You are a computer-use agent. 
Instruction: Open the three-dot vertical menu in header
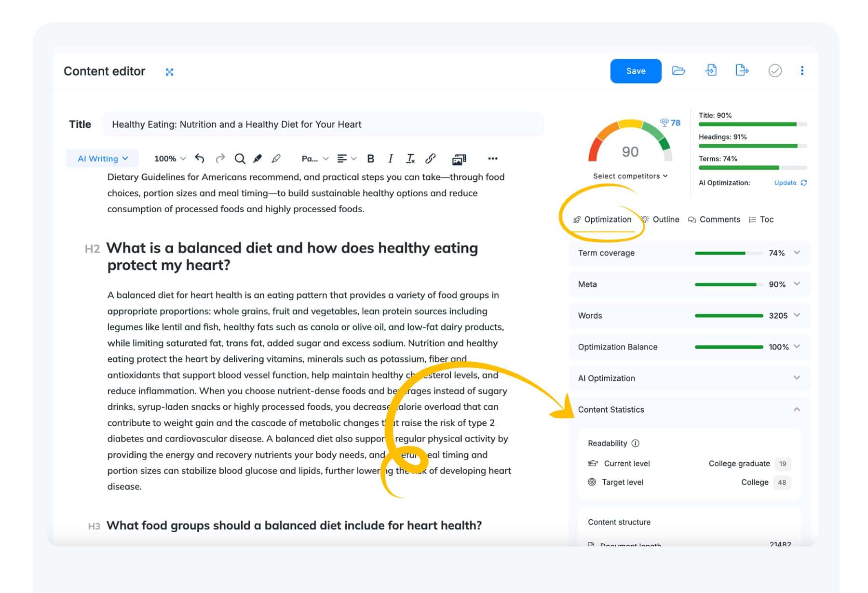click(x=802, y=71)
